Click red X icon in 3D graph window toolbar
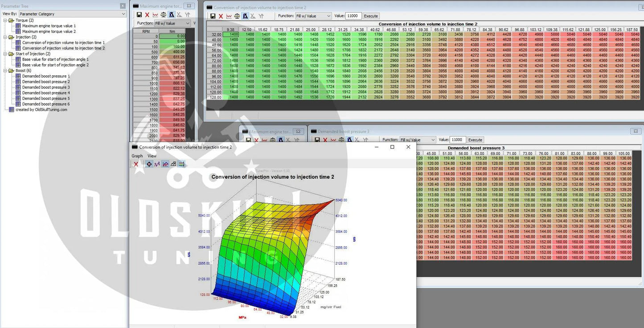Screen dimensions: 644x328 (x=136, y=164)
